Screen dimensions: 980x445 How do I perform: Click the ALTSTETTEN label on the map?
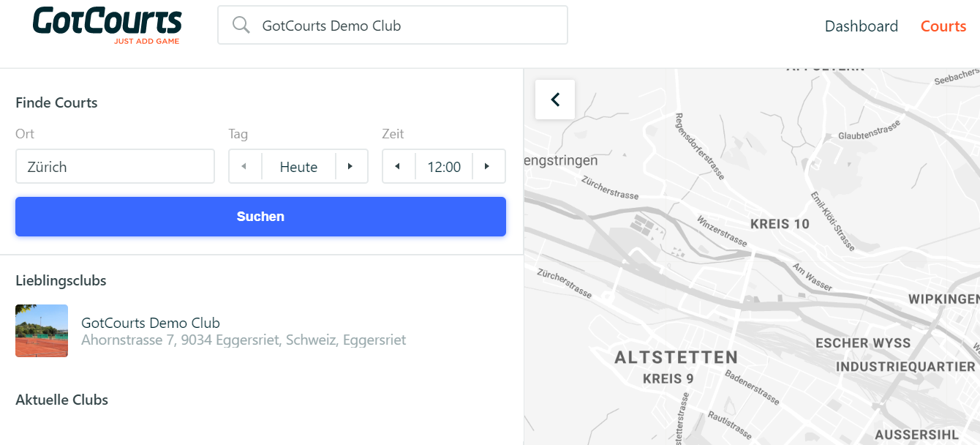676,358
